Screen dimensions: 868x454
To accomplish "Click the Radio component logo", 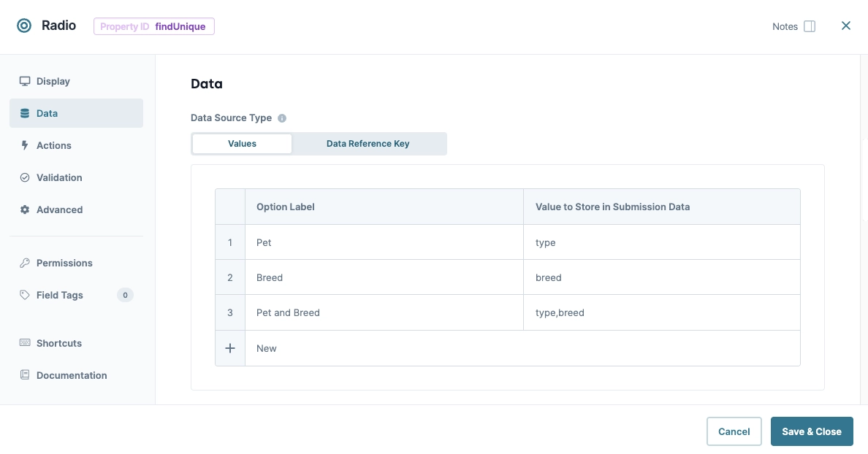I will point(24,26).
